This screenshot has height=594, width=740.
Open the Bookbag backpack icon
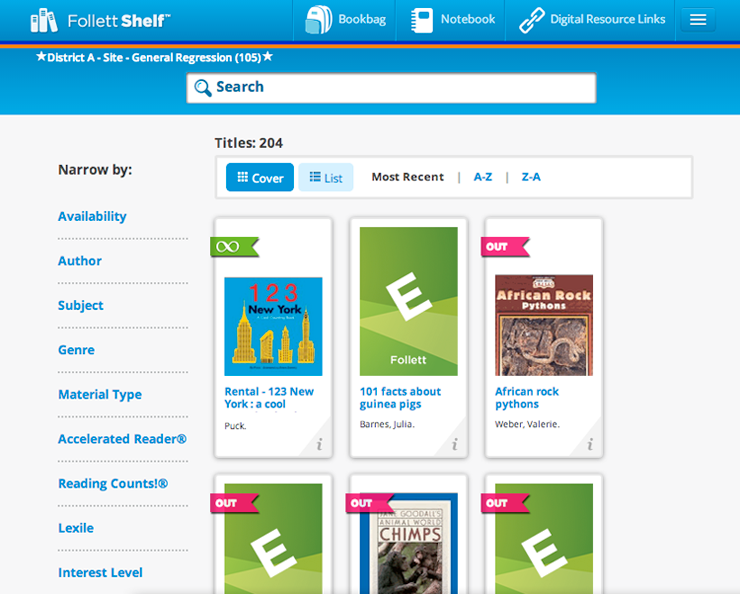(319, 20)
